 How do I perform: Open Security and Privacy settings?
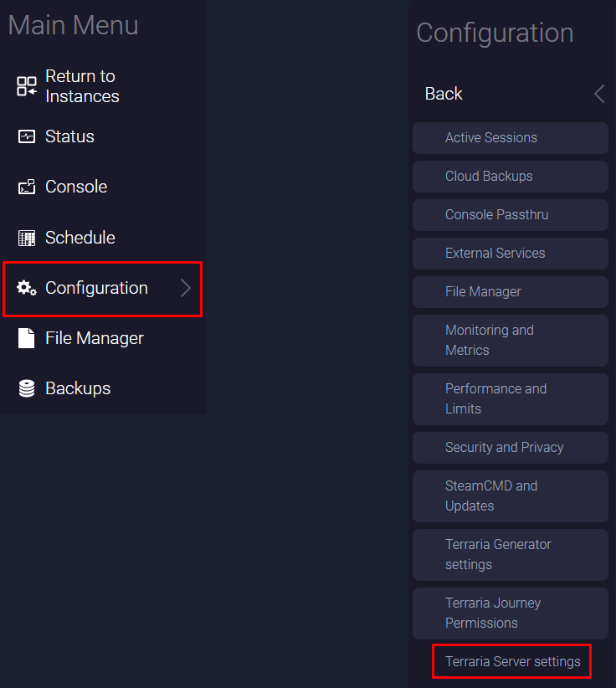click(x=510, y=447)
